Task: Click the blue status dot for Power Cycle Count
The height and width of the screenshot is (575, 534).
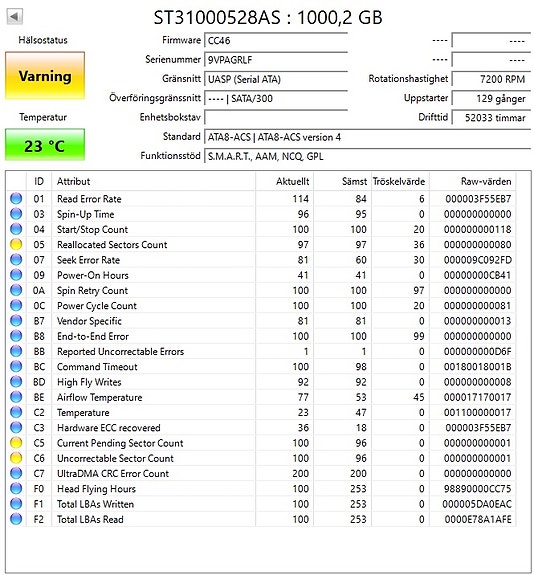Action: coord(16,305)
